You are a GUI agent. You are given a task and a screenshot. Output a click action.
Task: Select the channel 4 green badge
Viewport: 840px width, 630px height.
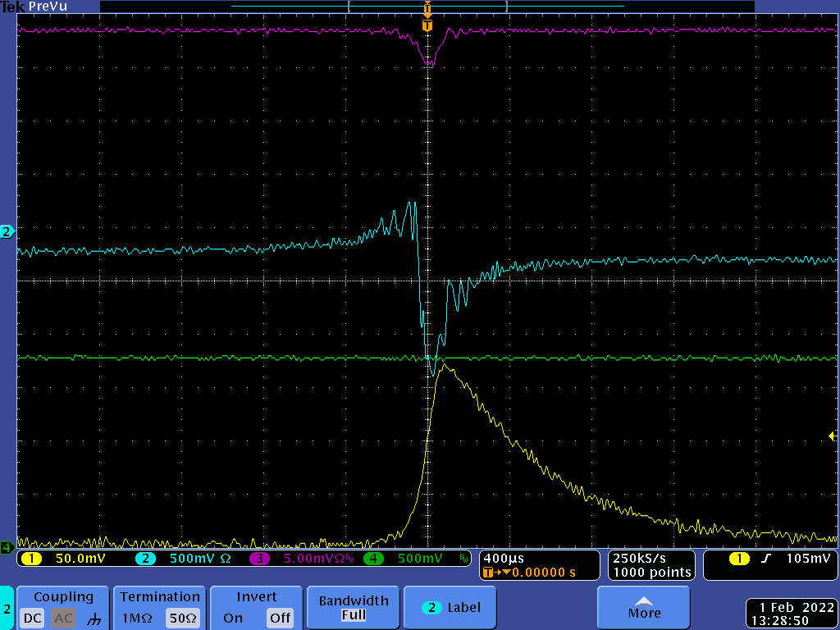click(373, 559)
